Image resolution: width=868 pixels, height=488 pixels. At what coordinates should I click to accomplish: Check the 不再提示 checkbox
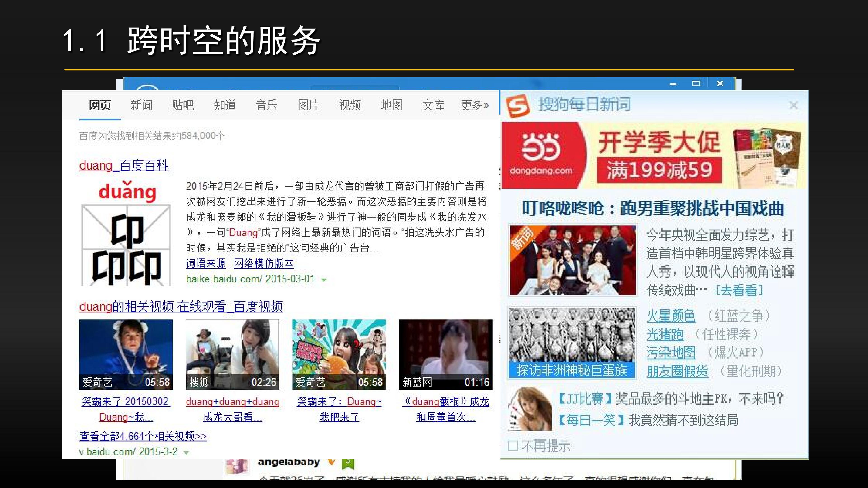(x=512, y=446)
